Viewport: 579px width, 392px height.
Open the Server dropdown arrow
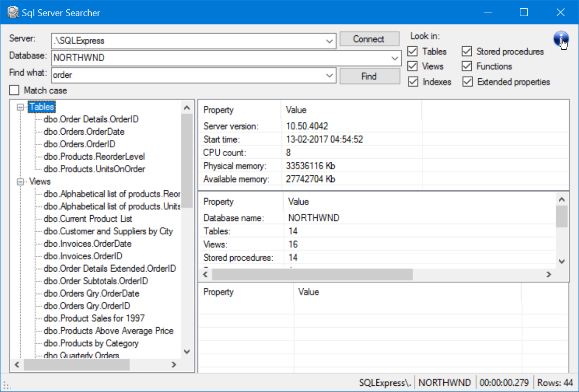click(x=329, y=41)
